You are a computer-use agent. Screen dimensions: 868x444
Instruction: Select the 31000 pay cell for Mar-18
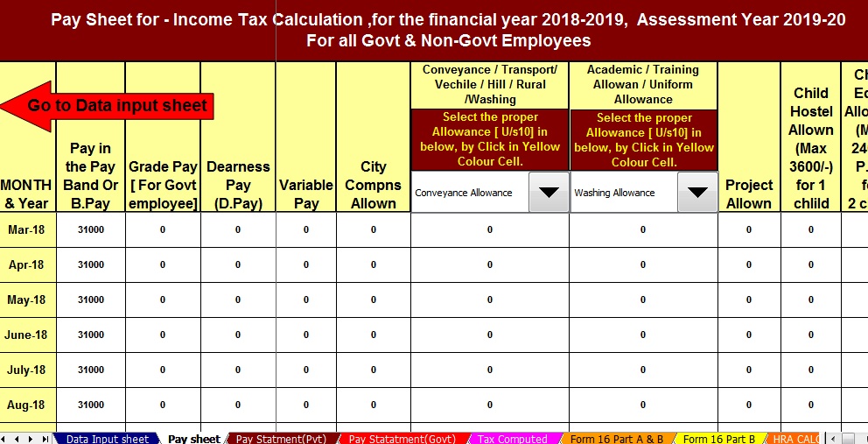(x=91, y=229)
